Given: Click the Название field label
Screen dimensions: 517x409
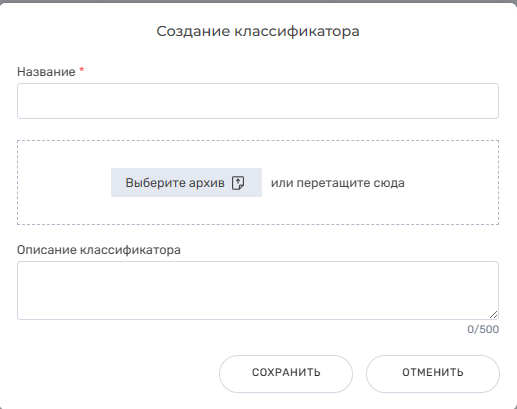Looking at the screenshot, I should (x=46, y=72).
